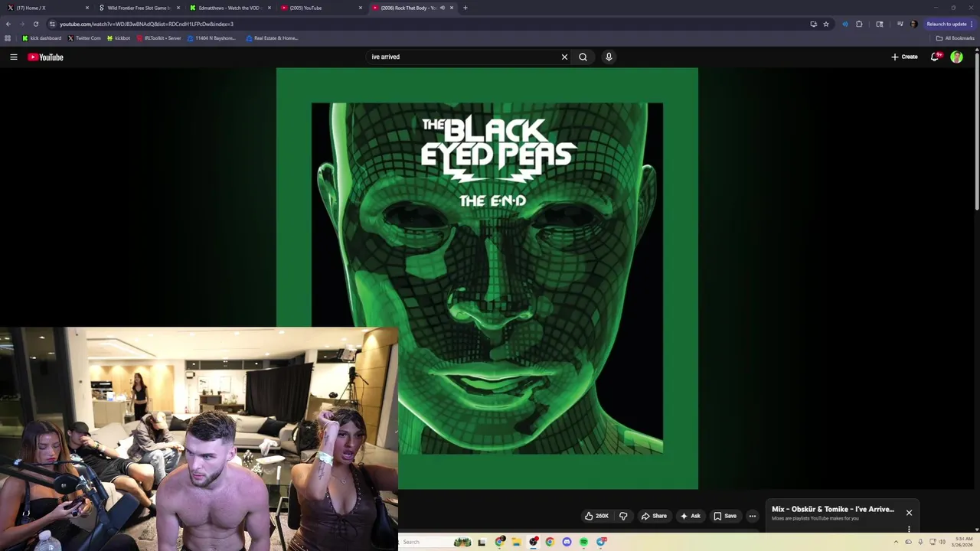Open File Explorer from the taskbar
Screen dimensions: 980x551
point(516,542)
